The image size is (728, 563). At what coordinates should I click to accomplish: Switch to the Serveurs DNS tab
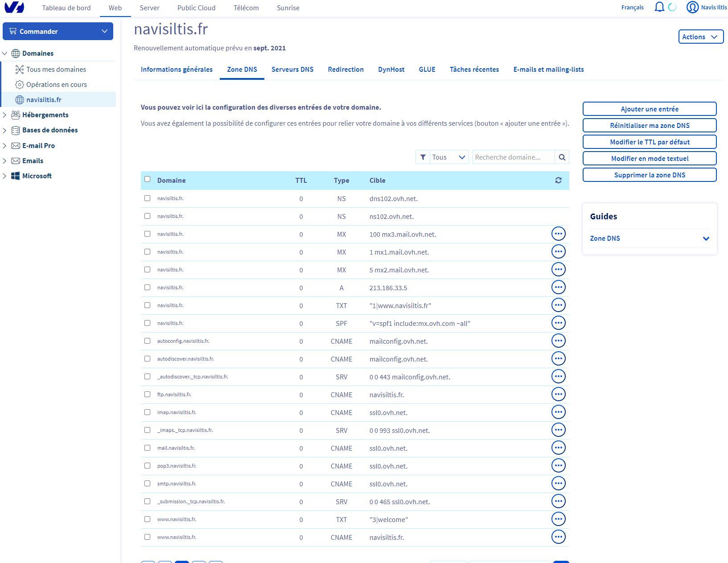click(292, 70)
